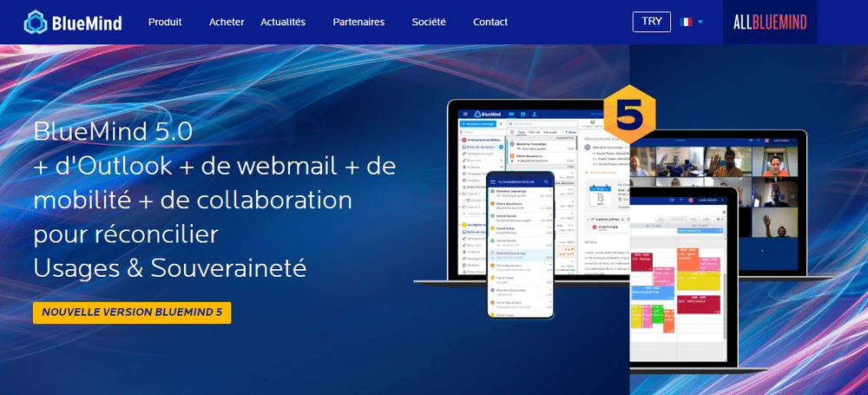Tap the hamburger menu icon on the phone mockup
Image resolution: width=868 pixels, height=395 pixels.
coord(493,181)
